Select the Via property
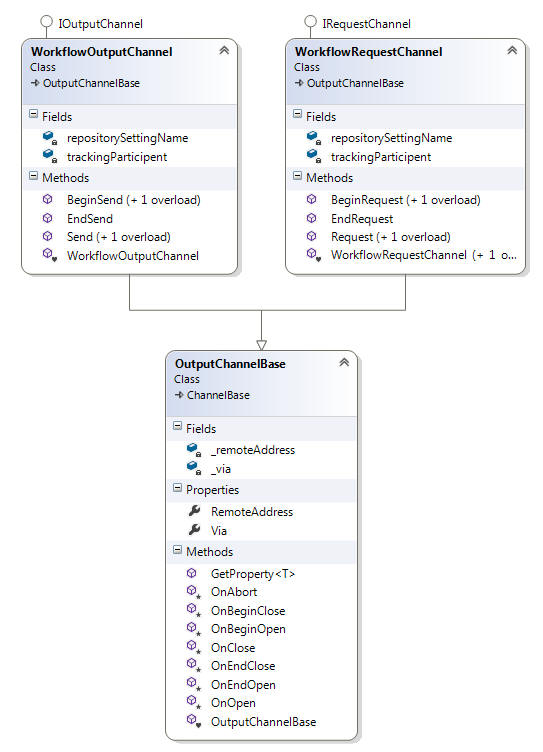The image size is (543, 752). pyautogui.click(x=219, y=530)
